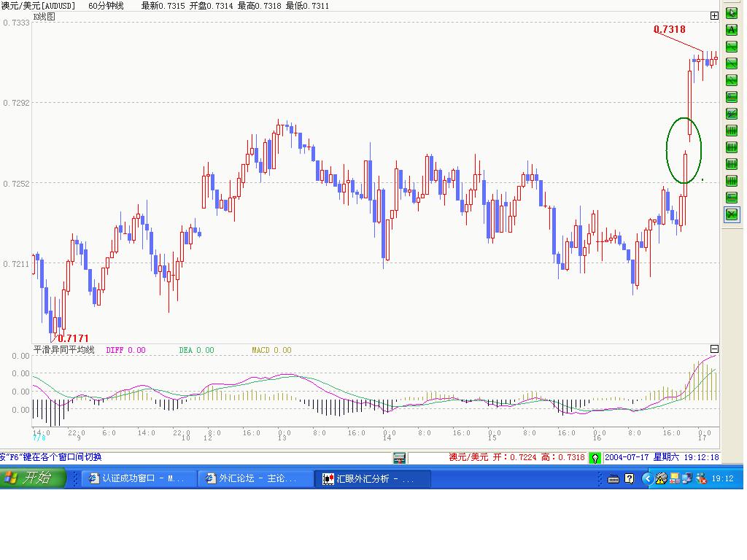
Task: Select the arrow pointer tool
Action: pyautogui.click(x=731, y=13)
